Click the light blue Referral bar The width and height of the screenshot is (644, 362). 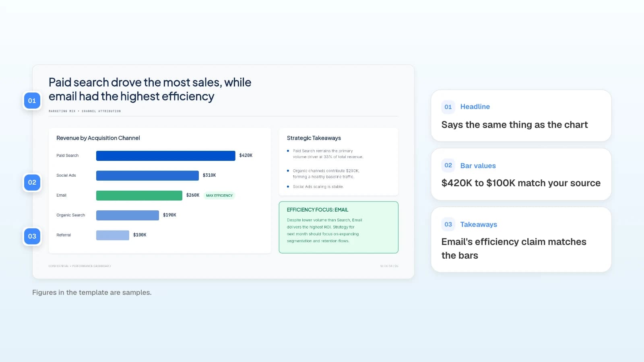click(x=113, y=235)
